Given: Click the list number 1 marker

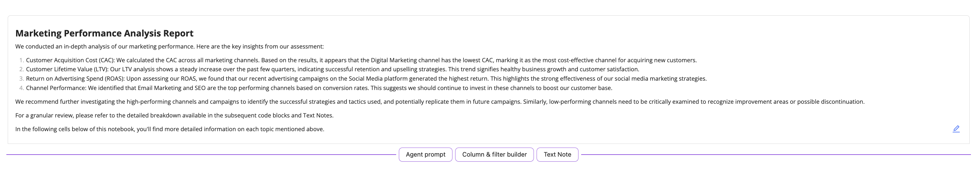Looking at the screenshot, I should click(x=22, y=60).
